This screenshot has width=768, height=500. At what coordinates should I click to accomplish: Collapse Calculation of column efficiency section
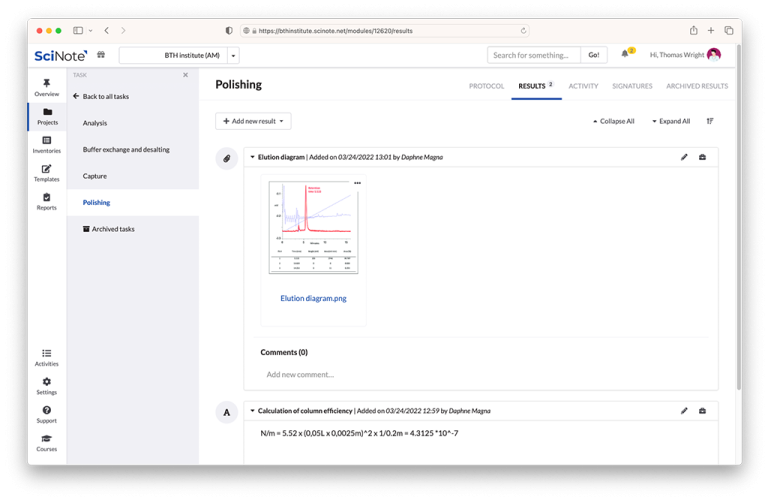[x=253, y=411]
